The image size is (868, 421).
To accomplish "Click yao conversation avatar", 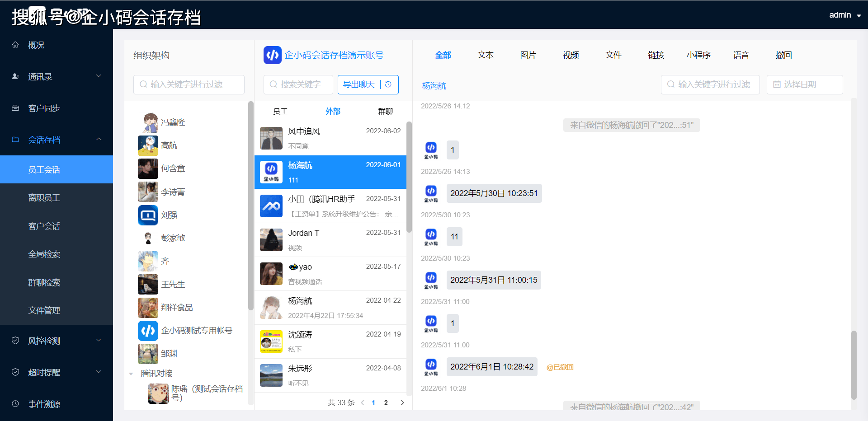I will [271, 274].
